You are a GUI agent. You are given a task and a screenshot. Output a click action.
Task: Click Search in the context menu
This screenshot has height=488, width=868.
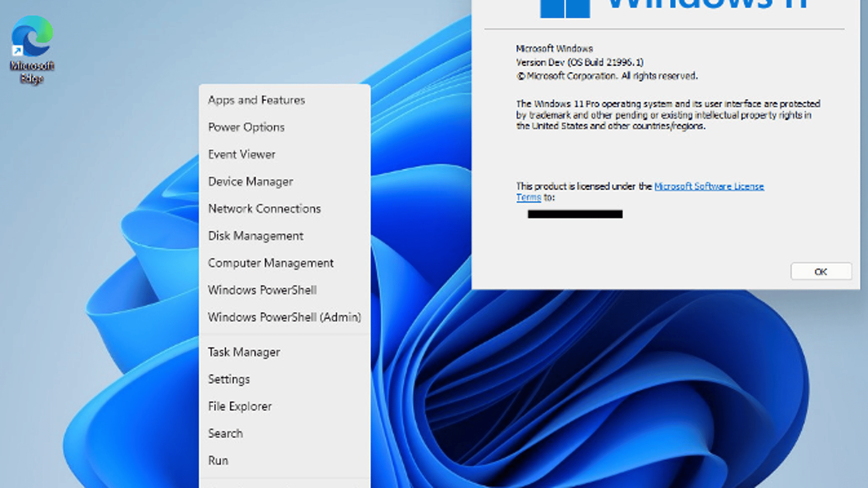(x=225, y=433)
